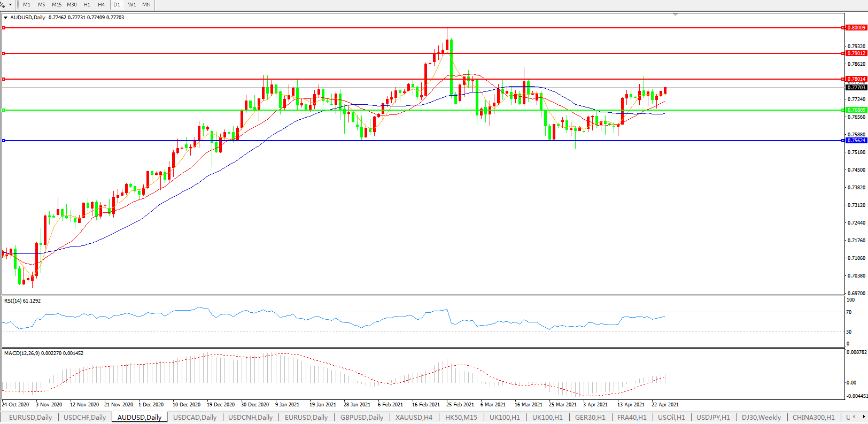Select the red 0.80009 price level label
868x424 pixels.
point(856,28)
